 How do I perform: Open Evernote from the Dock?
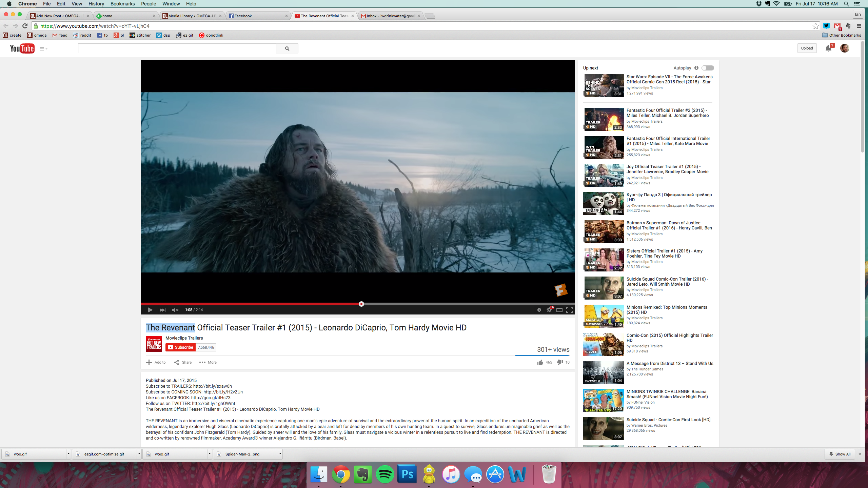363,474
